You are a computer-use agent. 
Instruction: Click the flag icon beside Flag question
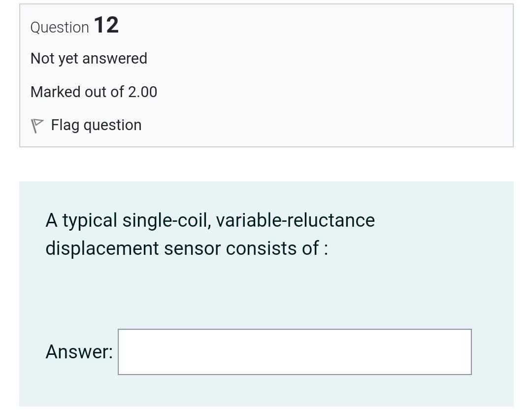pyautogui.click(x=36, y=126)
